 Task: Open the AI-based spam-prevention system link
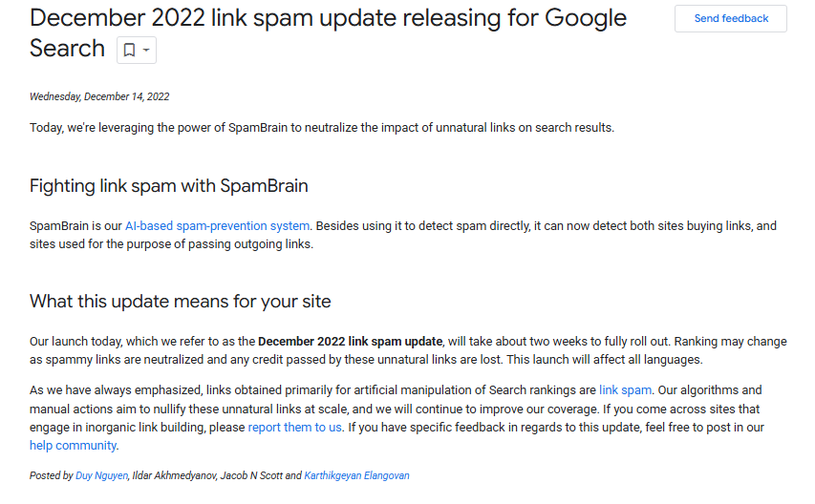point(217,226)
